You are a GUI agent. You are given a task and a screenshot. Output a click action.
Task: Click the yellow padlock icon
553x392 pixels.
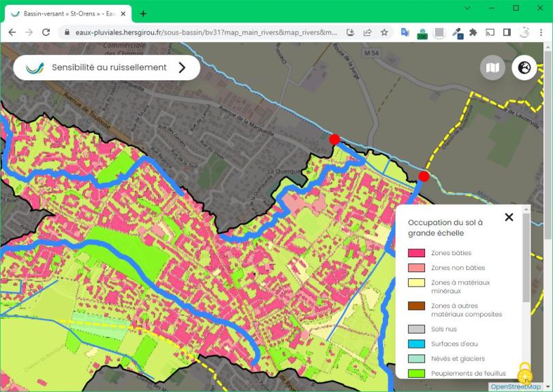click(x=524, y=374)
